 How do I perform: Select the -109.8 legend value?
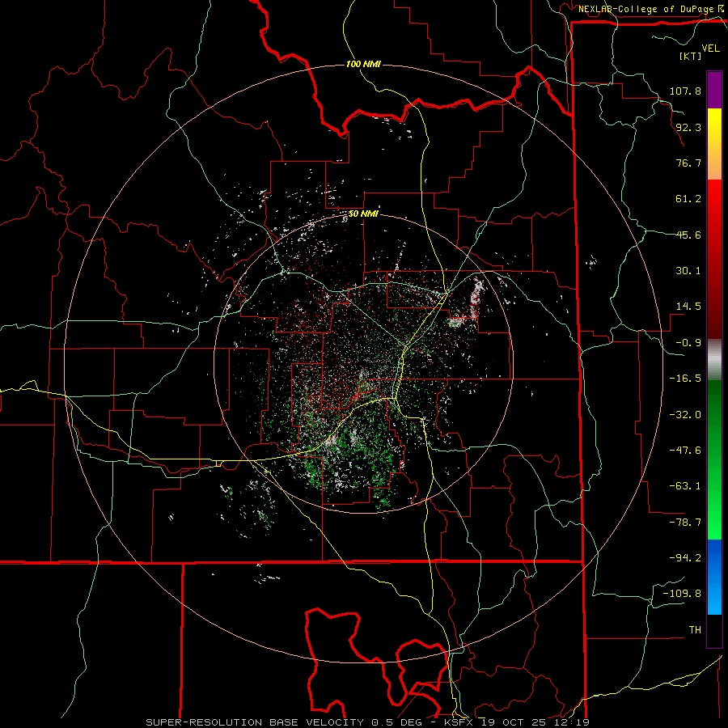point(682,594)
